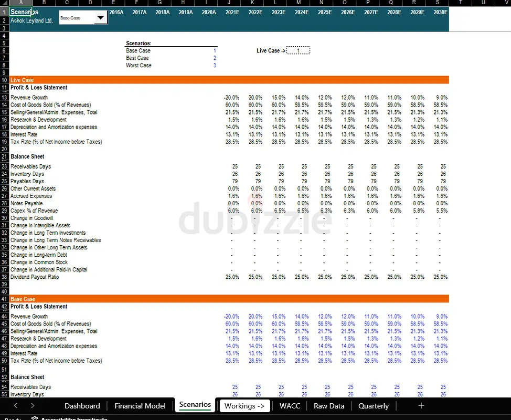Open the Raw Data sheet
Viewport: 511px width, 420px height.
328,405
